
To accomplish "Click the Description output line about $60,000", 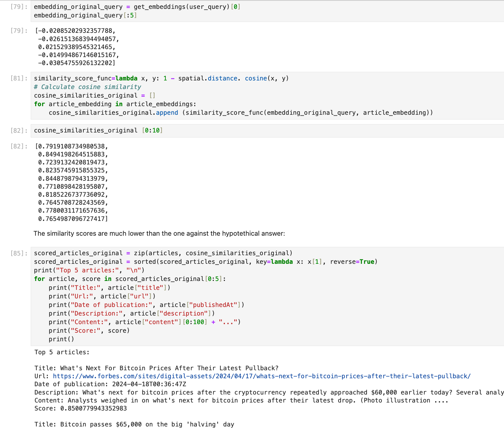I will click(x=269, y=392).
